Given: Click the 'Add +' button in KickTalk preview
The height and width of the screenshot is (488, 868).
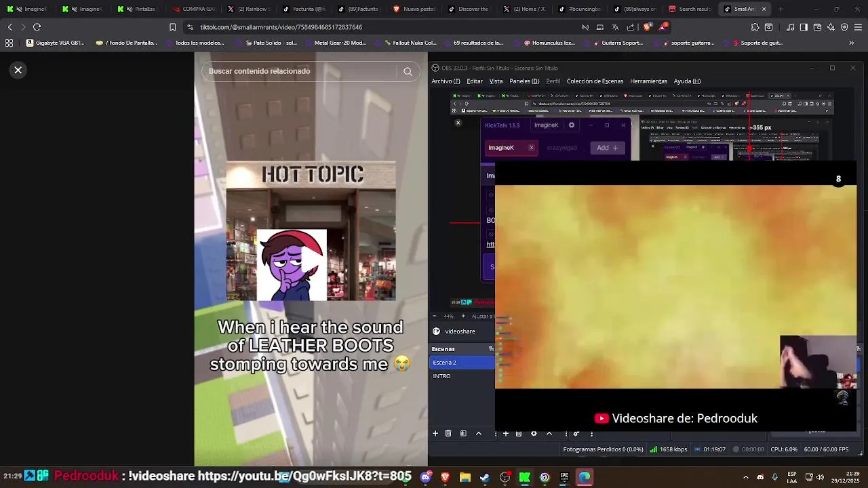Looking at the screenshot, I should [x=607, y=148].
